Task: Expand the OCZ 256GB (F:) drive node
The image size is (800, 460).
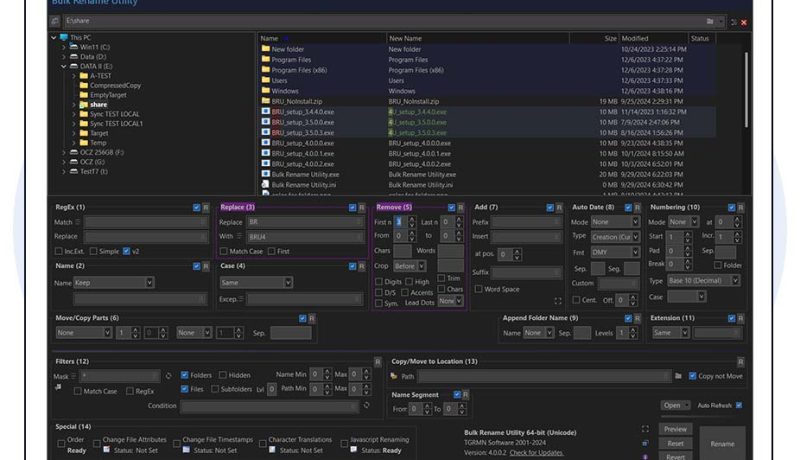Action: (64, 152)
